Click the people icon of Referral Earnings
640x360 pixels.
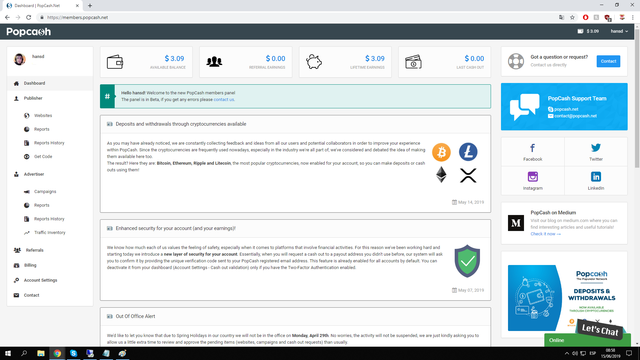tap(214, 62)
